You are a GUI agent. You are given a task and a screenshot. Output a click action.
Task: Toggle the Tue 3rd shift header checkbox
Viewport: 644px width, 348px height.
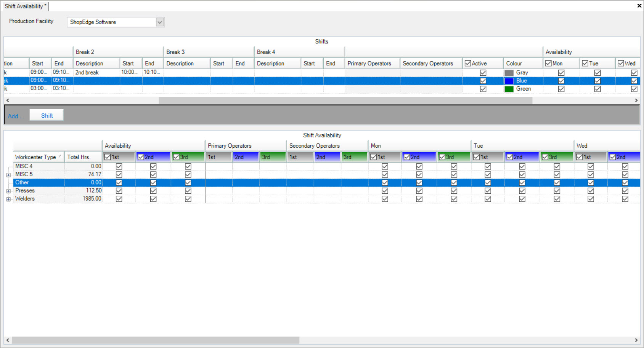point(545,157)
